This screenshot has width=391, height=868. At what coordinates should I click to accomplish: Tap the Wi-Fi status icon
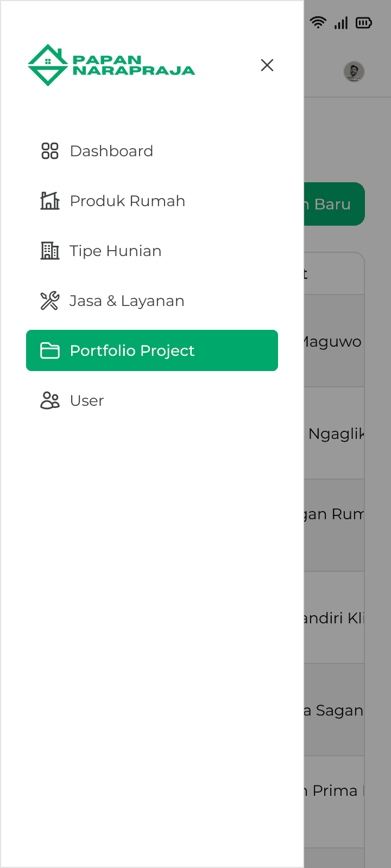click(x=318, y=23)
